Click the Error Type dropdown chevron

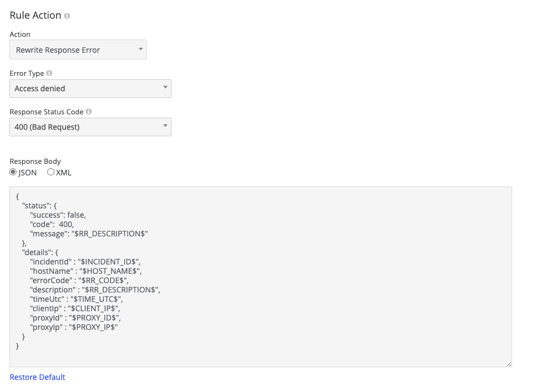[164, 88]
